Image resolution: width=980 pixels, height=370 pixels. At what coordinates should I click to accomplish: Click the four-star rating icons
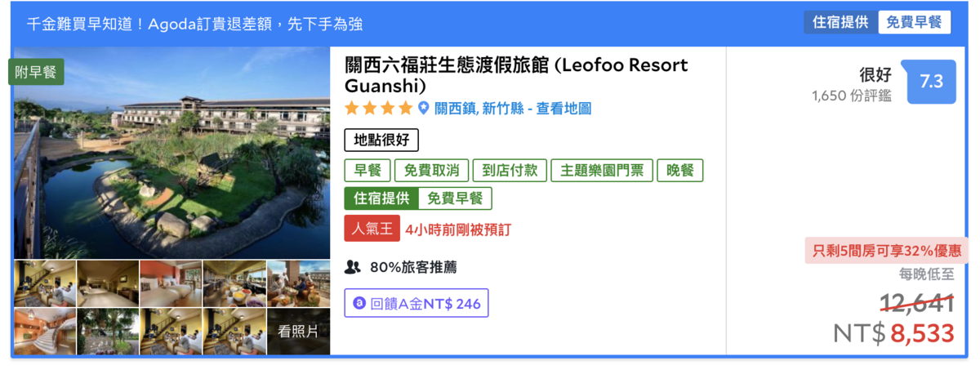coord(379,108)
